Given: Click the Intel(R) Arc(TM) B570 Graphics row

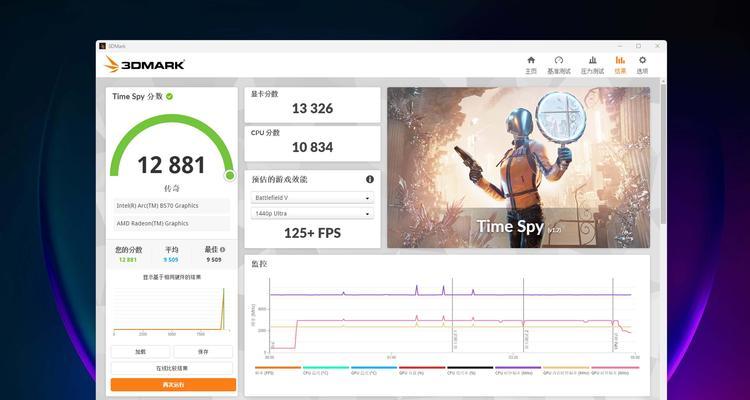Looking at the screenshot, I should pos(172,206).
